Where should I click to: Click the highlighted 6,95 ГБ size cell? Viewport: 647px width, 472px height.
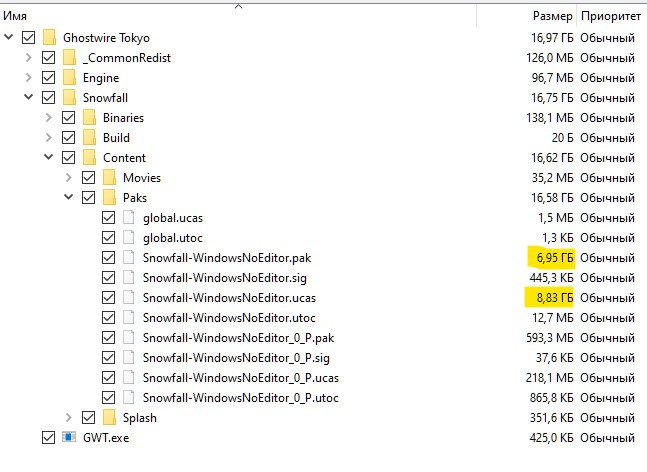(x=550, y=257)
